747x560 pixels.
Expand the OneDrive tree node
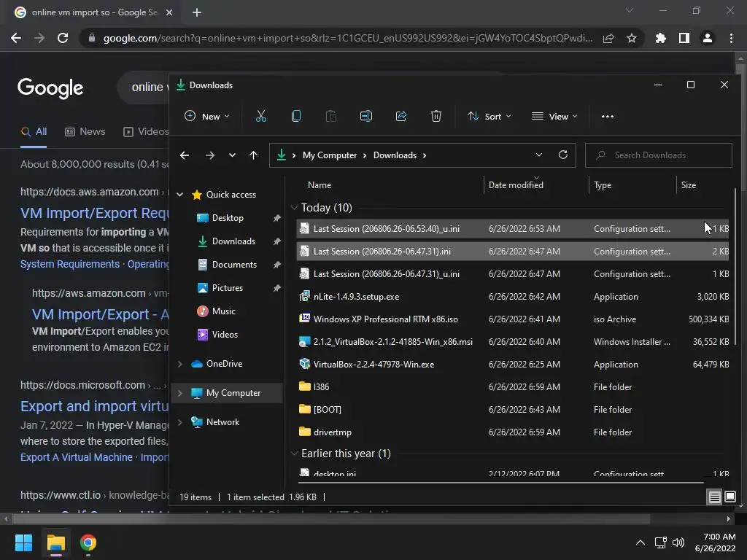tap(180, 364)
